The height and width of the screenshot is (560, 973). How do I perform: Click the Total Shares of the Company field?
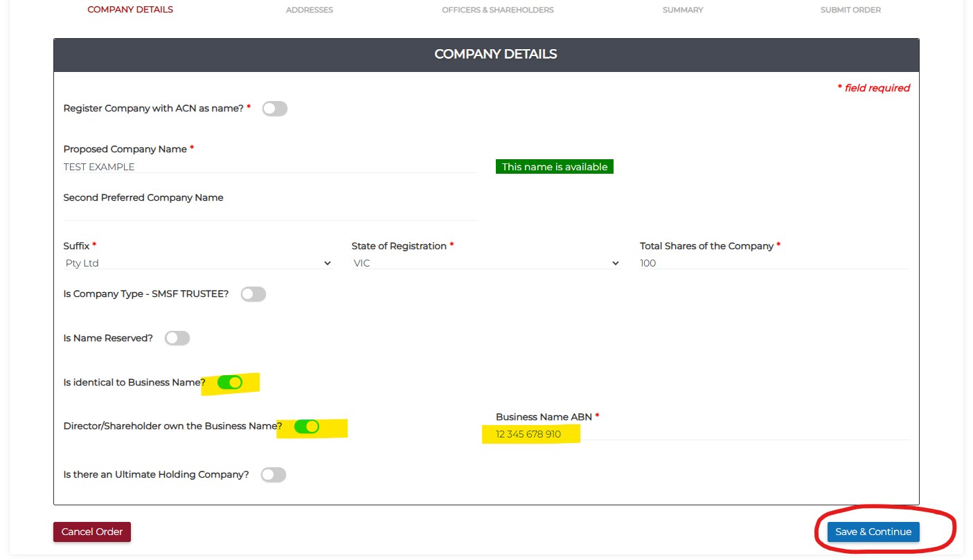pyautogui.click(x=774, y=263)
